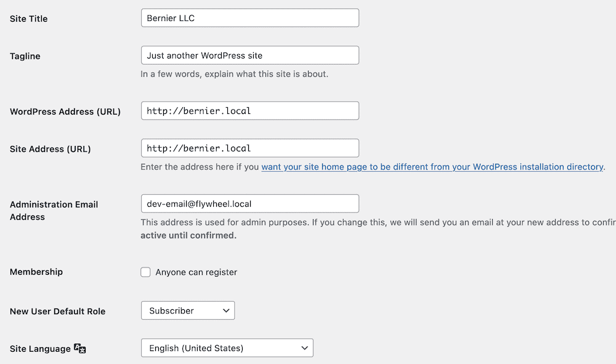Click the Tagline label
This screenshot has height=364, width=616.
click(x=25, y=56)
